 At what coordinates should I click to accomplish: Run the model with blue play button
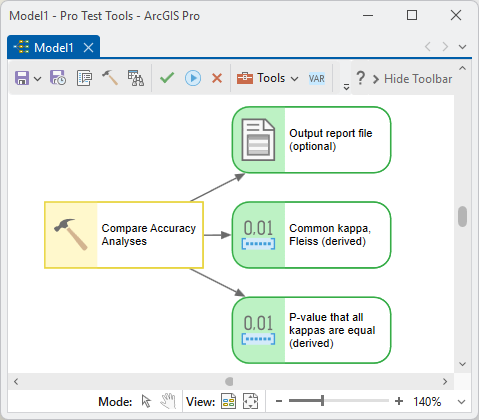(x=193, y=78)
